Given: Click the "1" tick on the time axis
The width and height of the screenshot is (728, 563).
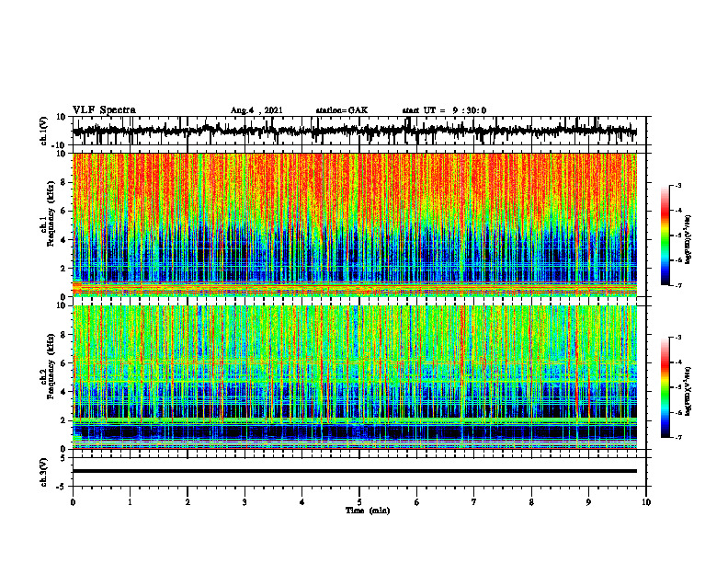Looking at the screenshot, I should pyautogui.click(x=130, y=502).
